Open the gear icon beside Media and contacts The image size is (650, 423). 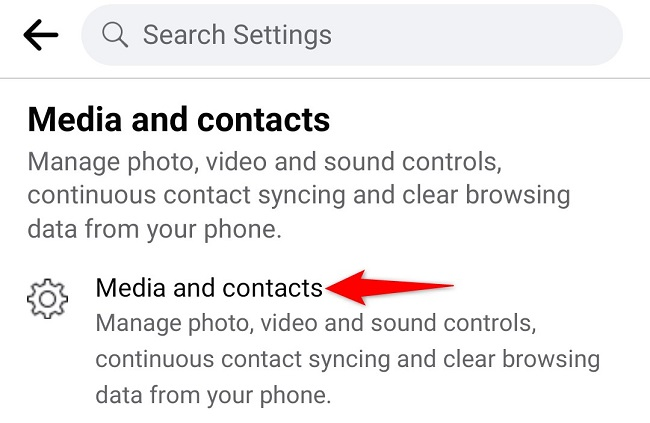click(47, 299)
